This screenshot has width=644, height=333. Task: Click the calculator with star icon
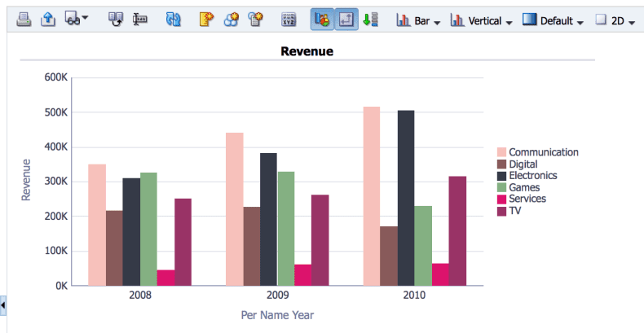pyautogui.click(x=255, y=20)
